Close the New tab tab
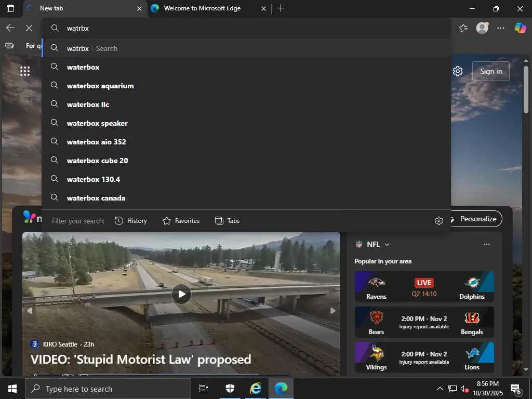Image resolution: width=532 pixels, height=399 pixels. click(139, 9)
